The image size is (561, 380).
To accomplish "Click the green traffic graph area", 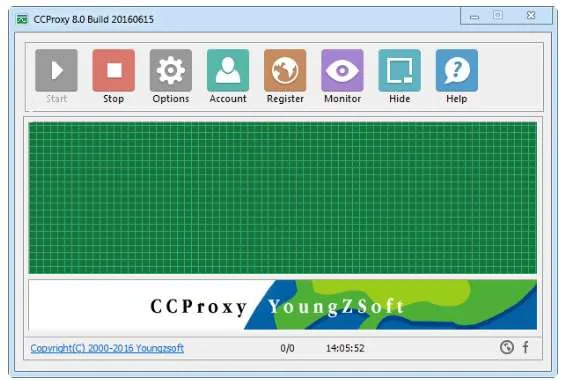I will coord(283,198).
